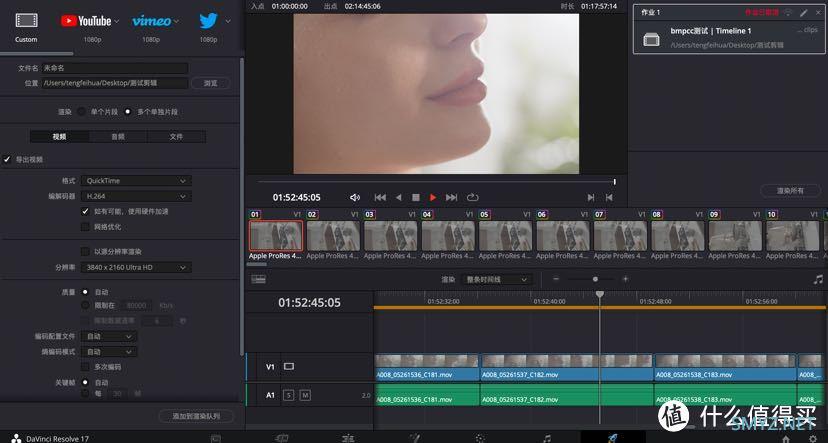Open project settings gear icon
The width and height of the screenshot is (828, 443).
[x=813, y=439]
